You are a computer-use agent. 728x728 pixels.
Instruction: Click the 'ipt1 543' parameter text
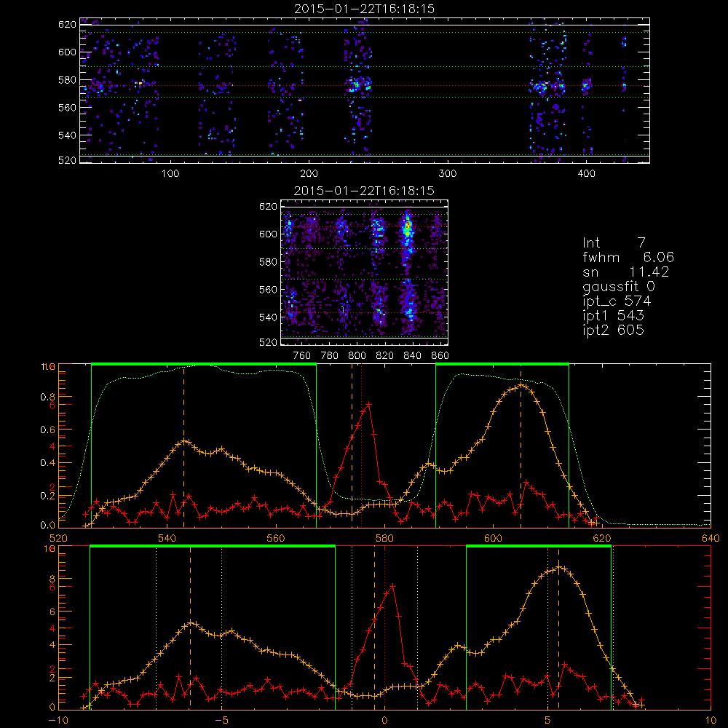[x=613, y=316]
